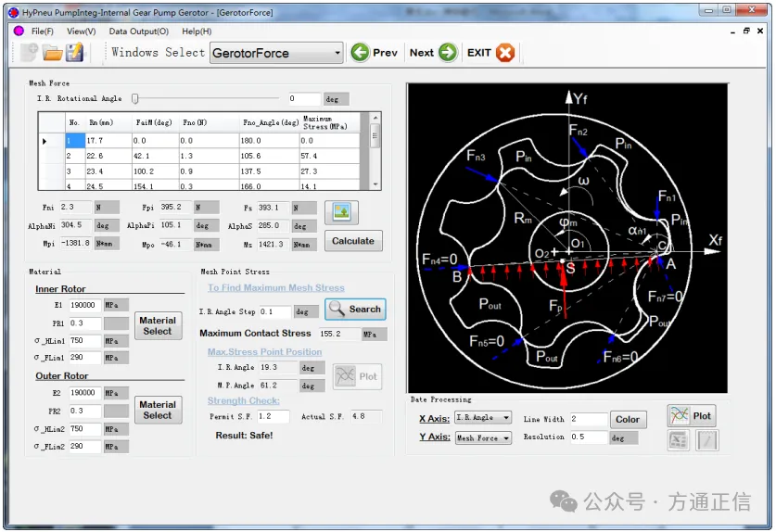
Task: Click the Line Width input field
Action: (589, 419)
